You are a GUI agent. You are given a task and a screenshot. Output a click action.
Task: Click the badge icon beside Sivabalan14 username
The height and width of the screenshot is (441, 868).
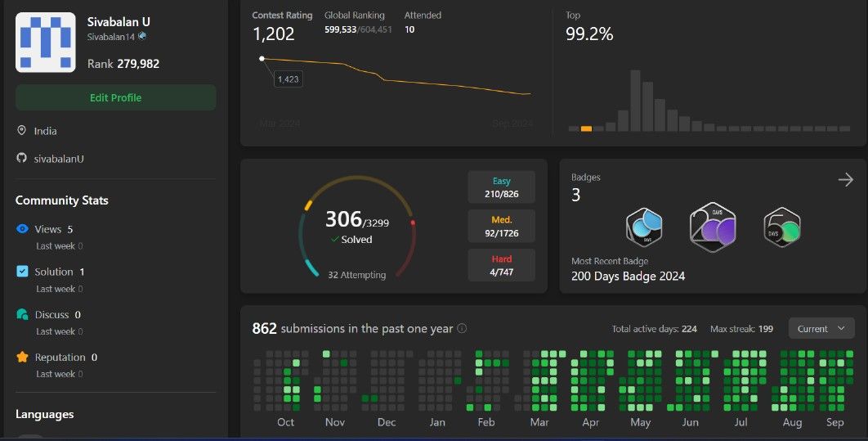click(142, 36)
